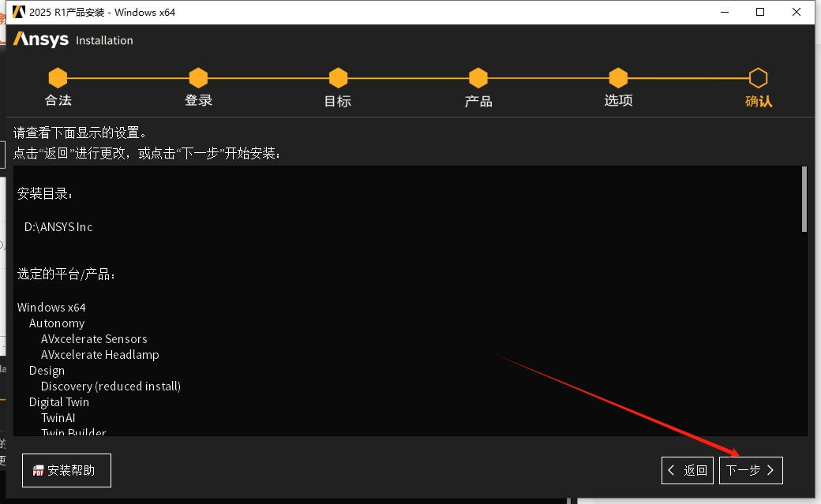Click the Ansys logo in the header
Viewport: 821px width, 504px height.
[41, 39]
